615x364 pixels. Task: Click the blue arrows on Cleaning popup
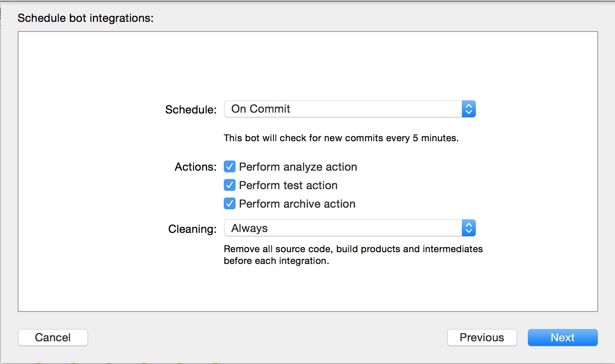(469, 228)
